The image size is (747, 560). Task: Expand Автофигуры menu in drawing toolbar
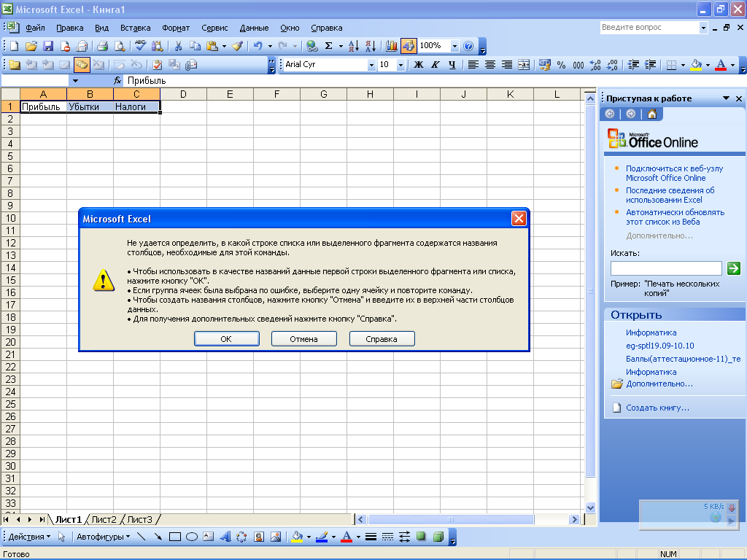tap(104, 537)
